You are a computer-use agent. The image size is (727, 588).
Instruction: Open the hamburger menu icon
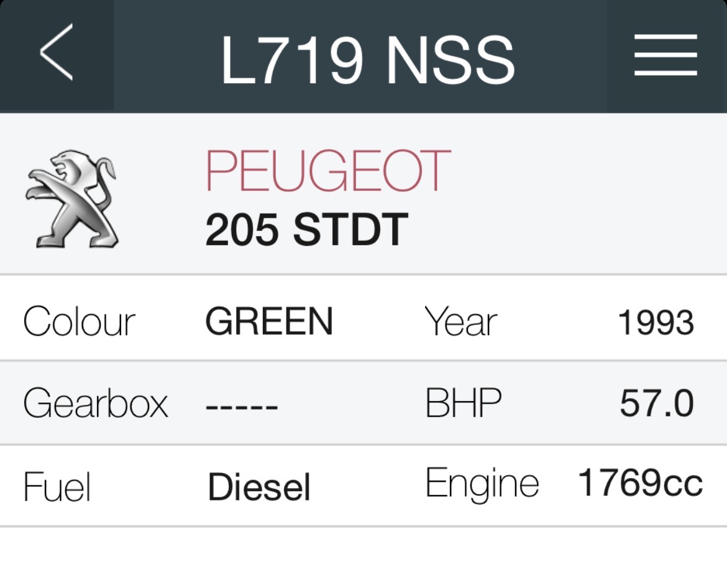click(x=665, y=55)
